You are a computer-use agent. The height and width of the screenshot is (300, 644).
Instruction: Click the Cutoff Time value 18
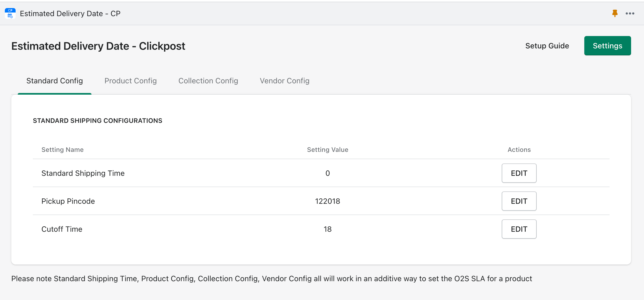tap(327, 229)
